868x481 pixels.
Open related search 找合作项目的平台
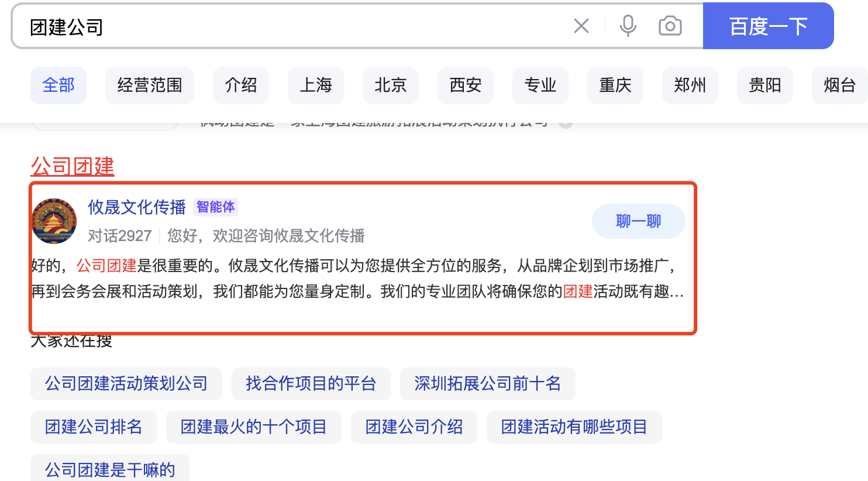tap(311, 384)
